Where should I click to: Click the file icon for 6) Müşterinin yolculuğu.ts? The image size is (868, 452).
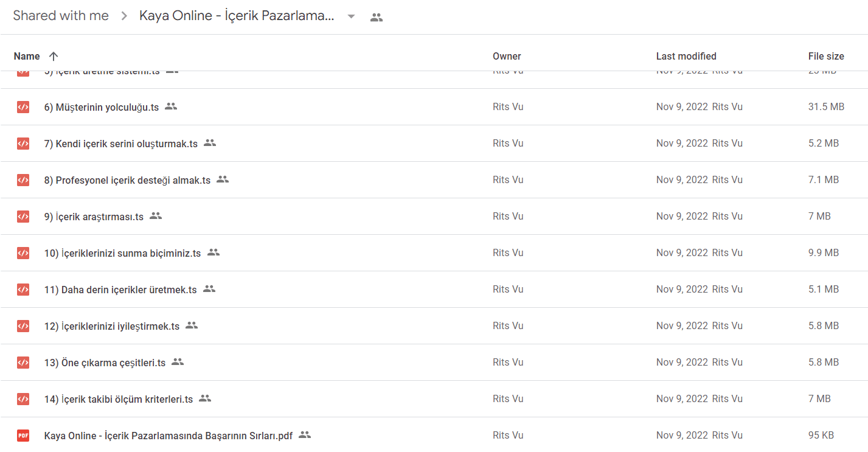(x=23, y=107)
